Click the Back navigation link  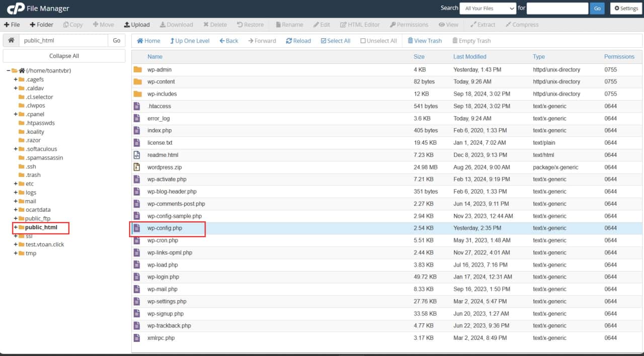[x=229, y=41]
